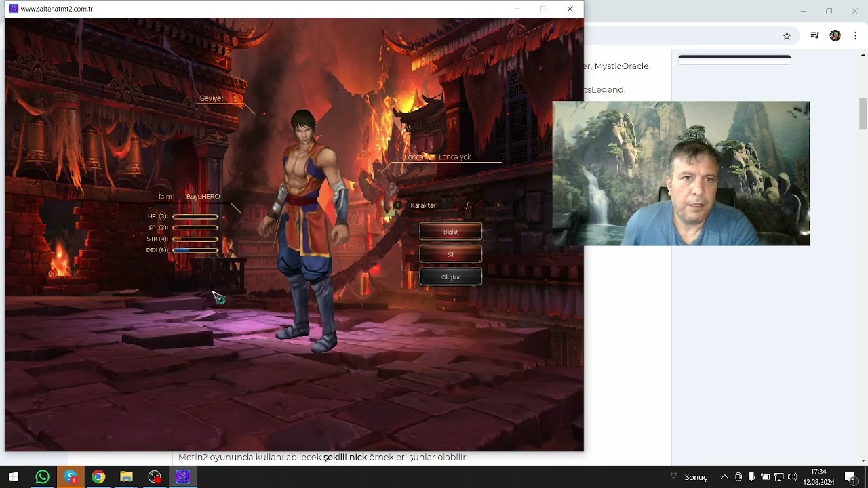Click the game window title bar icon
Viewport: 868px width, 488px height.
tap(13, 9)
